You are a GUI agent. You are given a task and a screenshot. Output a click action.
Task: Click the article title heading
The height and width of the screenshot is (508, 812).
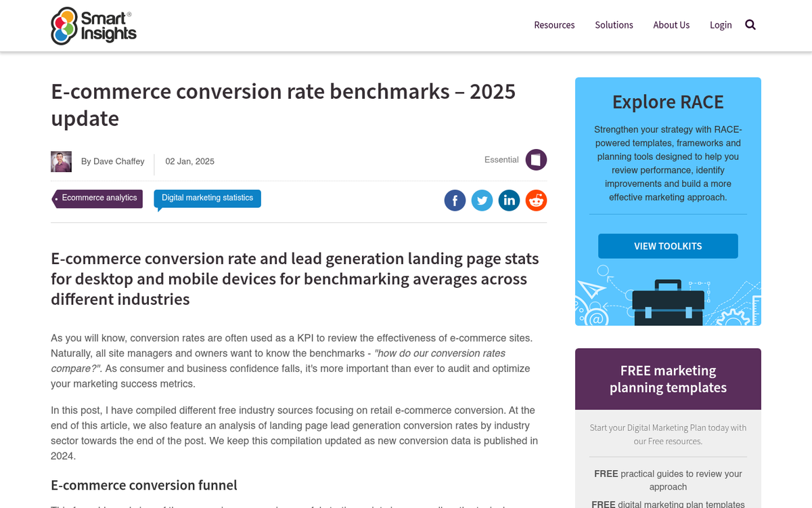point(283,105)
